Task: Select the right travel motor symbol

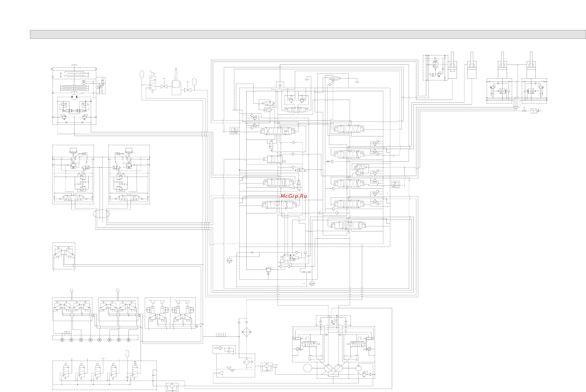Action: [129, 159]
